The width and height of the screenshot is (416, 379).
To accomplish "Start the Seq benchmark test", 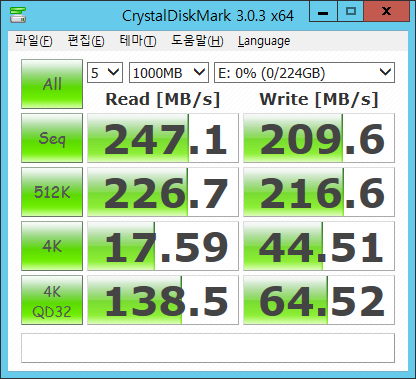I will (x=52, y=138).
